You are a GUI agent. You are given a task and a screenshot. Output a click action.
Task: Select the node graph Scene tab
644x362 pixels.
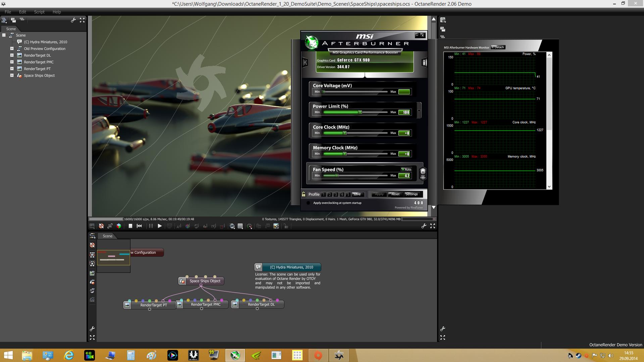(107, 236)
